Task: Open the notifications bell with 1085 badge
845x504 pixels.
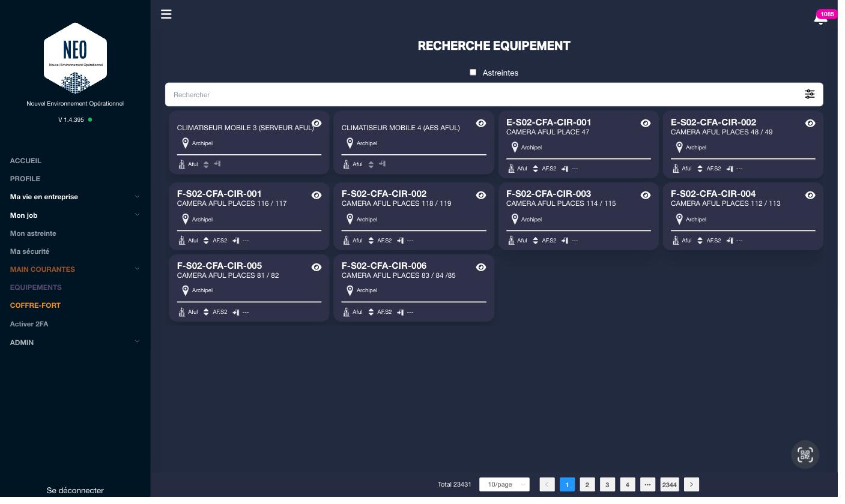Action: [820, 19]
